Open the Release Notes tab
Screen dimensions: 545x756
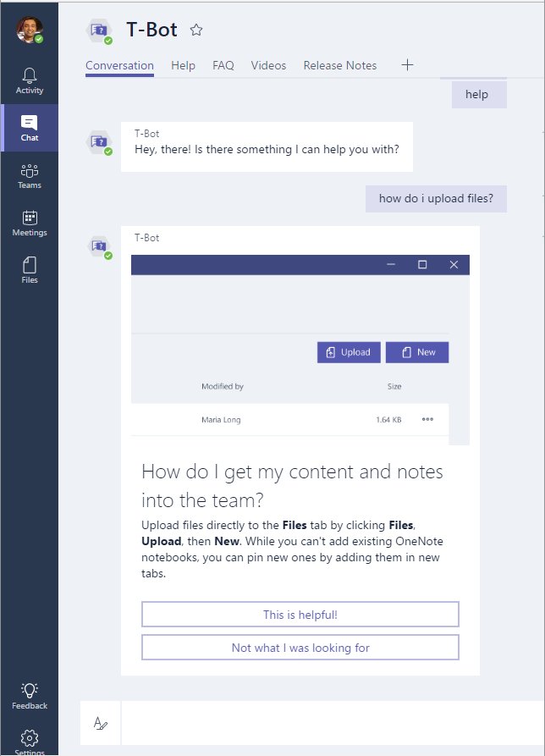(339, 65)
